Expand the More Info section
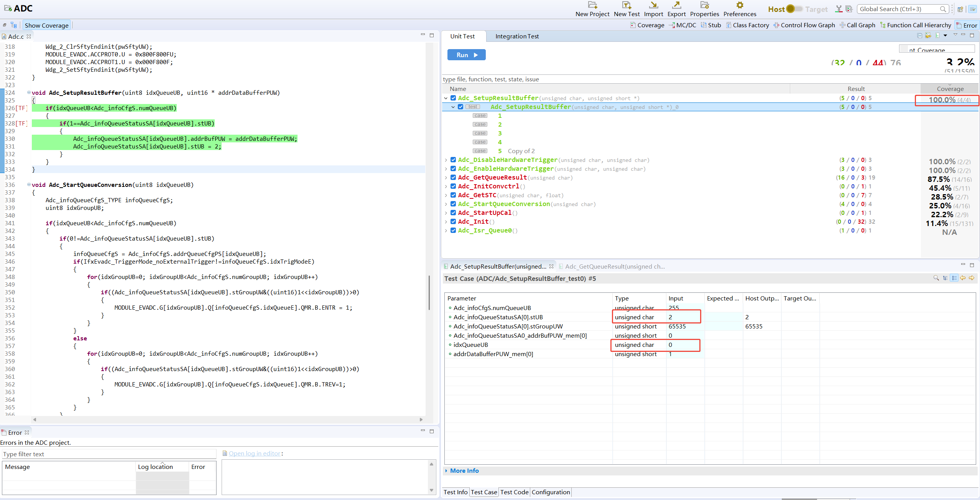The height and width of the screenshot is (500, 980). click(464, 471)
